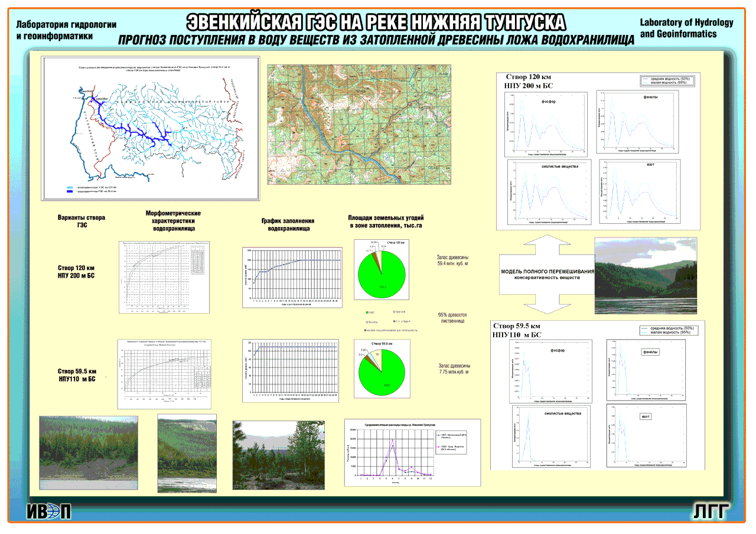Click the main title ЭВЕНКИЙСКАЯ ГЭС НА РЕКЕ НИЖНЯЯ ТУНГУСКА
The image size is (756, 534).
376,22
